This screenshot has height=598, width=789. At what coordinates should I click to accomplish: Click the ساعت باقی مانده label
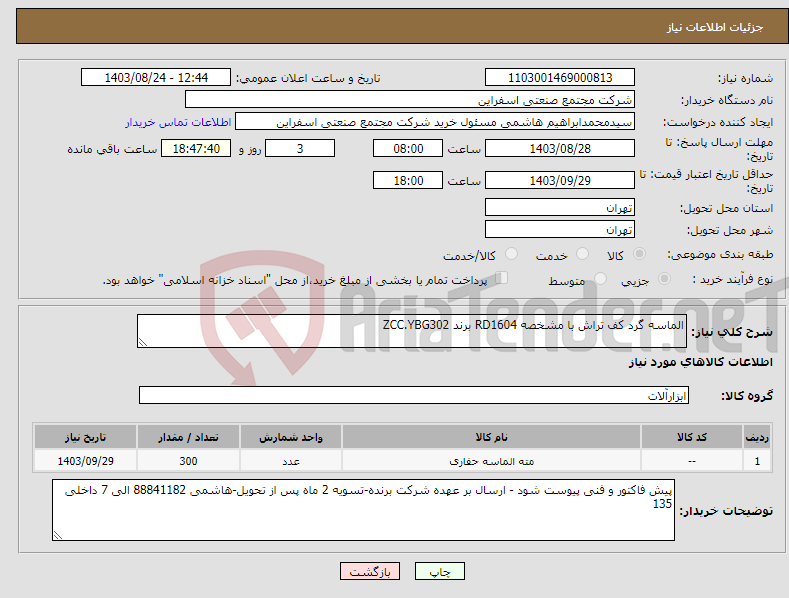(x=112, y=150)
